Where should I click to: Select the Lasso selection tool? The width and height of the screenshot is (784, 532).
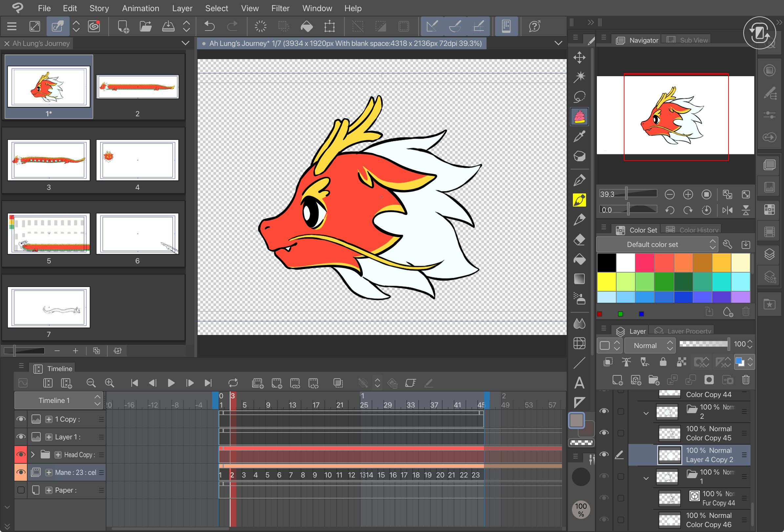coord(579,97)
